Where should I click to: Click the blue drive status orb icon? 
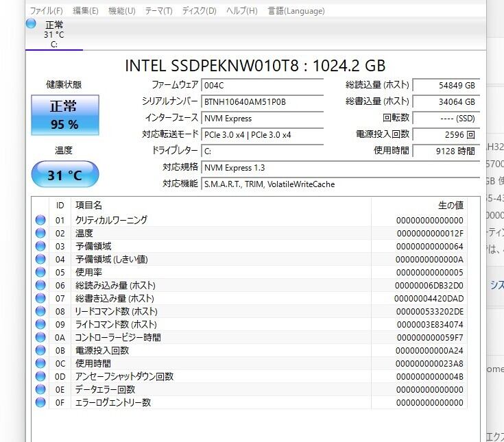(31, 24)
